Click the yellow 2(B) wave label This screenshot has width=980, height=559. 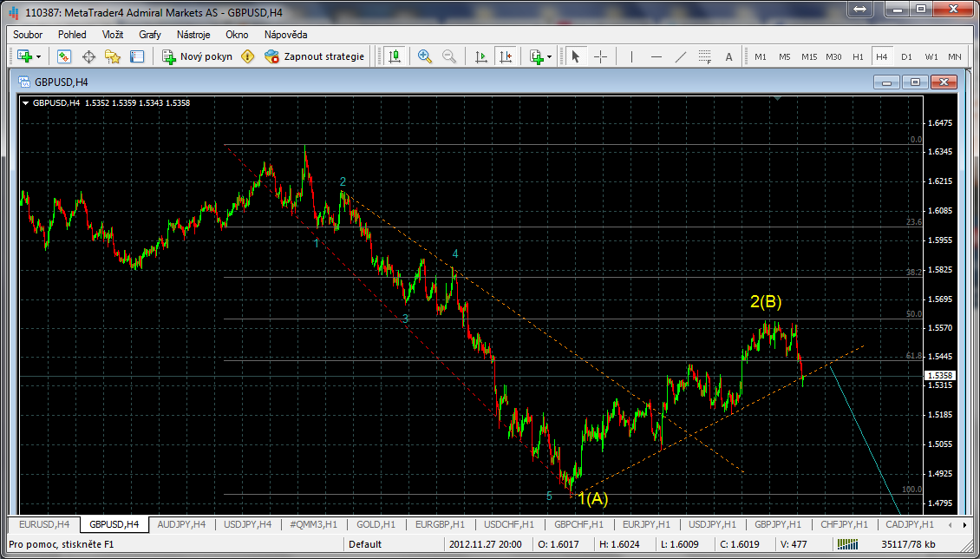(x=767, y=302)
